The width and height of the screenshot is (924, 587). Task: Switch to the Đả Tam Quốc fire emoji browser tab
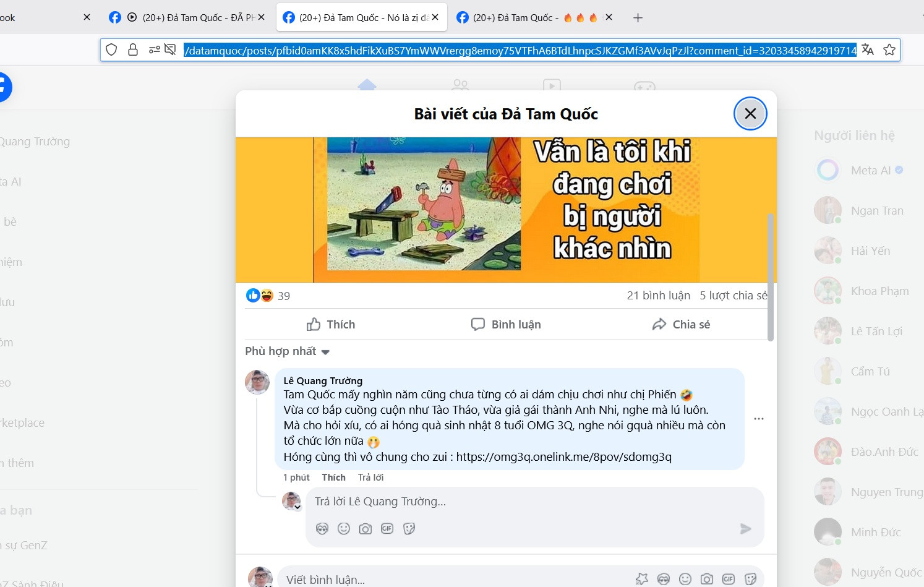pyautogui.click(x=535, y=17)
